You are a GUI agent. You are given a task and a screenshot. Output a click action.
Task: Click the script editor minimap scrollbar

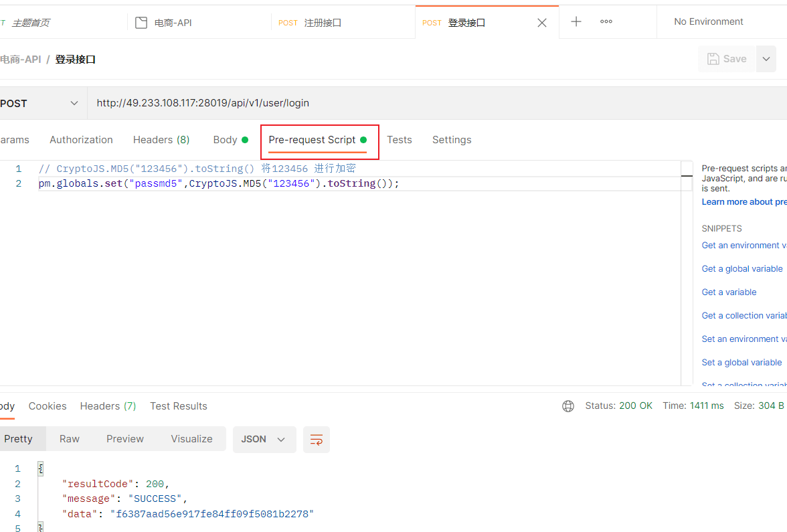[687, 274]
